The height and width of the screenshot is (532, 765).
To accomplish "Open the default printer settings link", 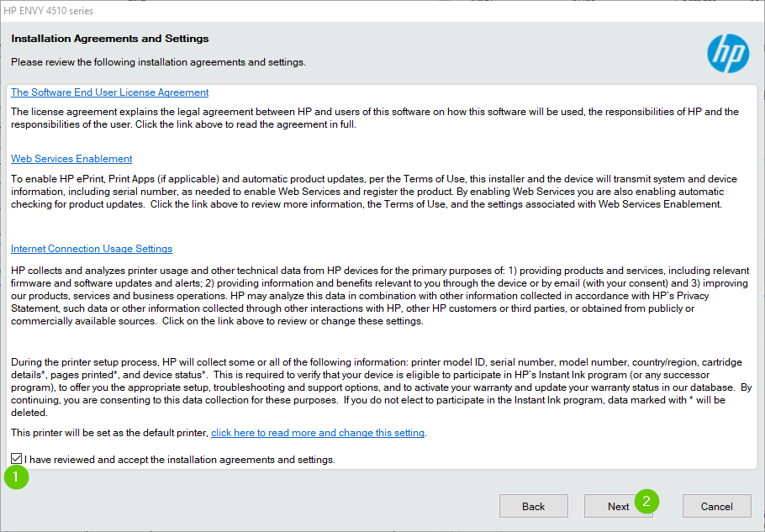I will tap(317, 433).
